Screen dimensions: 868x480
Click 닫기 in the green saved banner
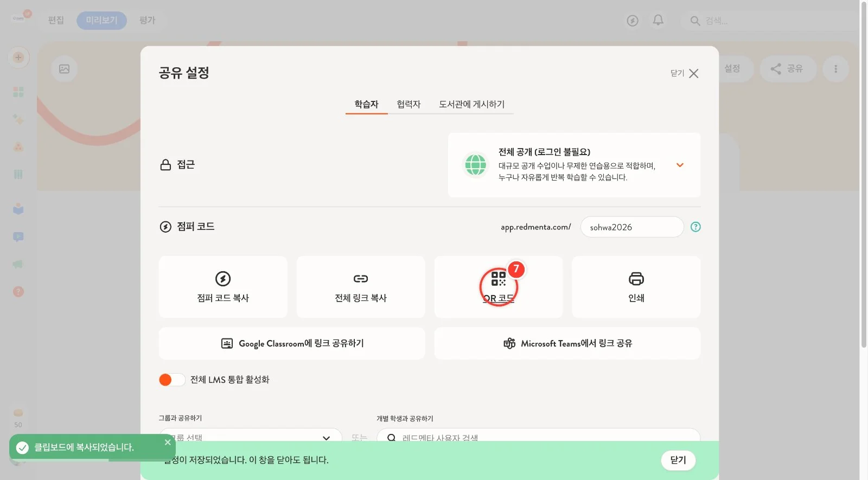click(678, 460)
